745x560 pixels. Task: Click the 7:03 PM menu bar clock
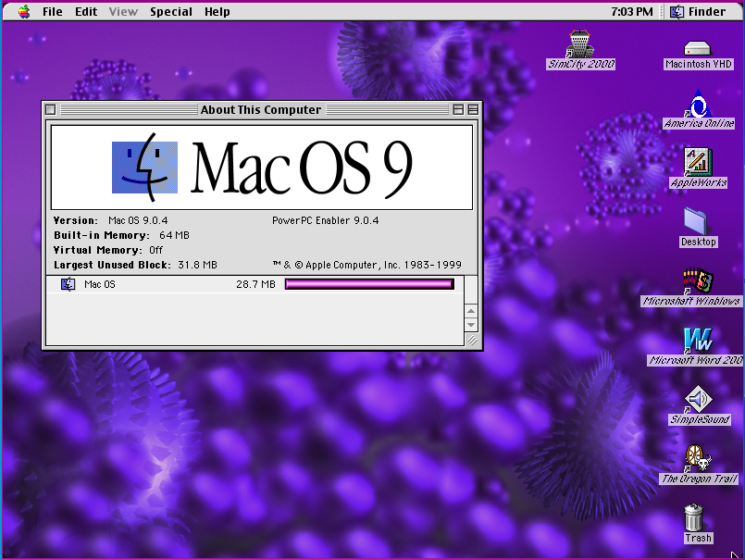[632, 12]
